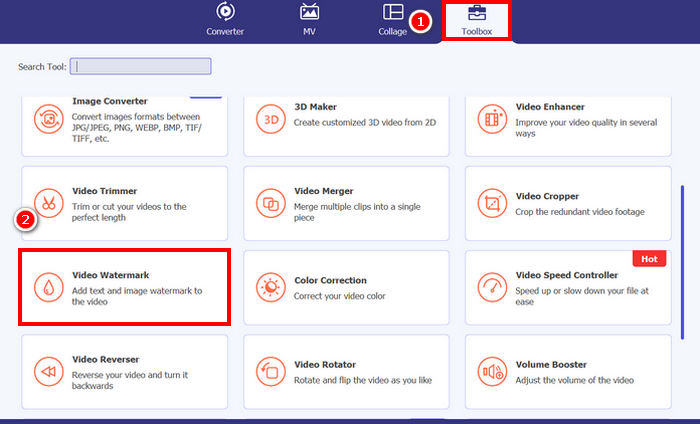Select the 3D Maker icon
This screenshot has height=424, width=700.
pyautogui.click(x=271, y=119)
